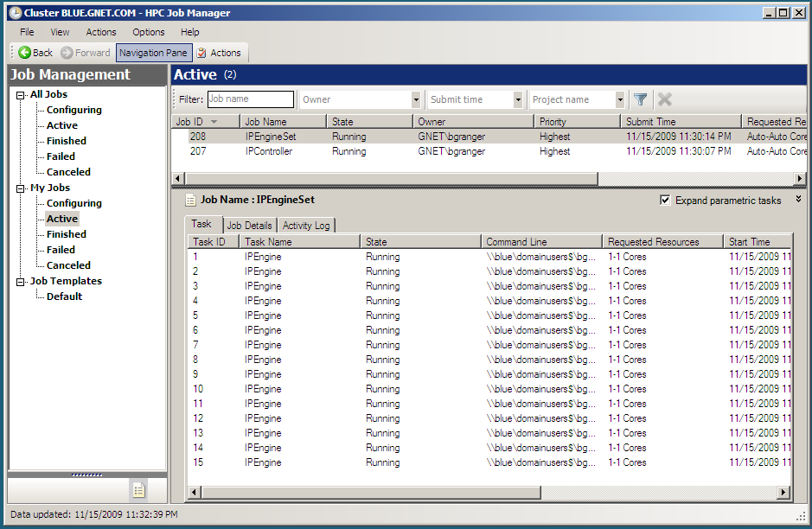Toggle Expand parametric tasks checkbox
The image size is (812, 529).
click(x=665, y=201)
